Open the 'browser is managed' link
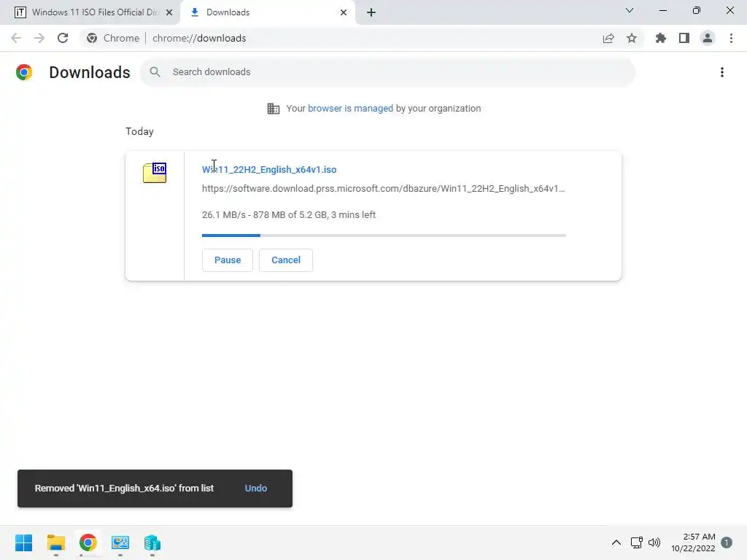 pyautogui.click(x=350, y=109)
